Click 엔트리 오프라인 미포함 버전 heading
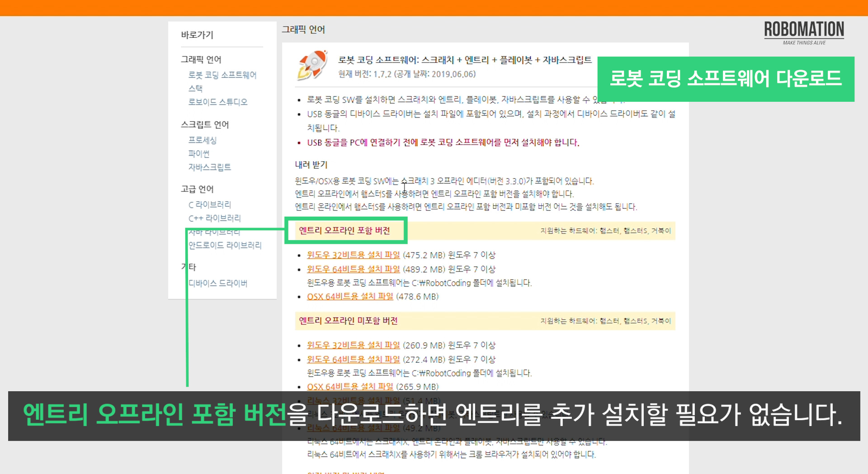This screenshot has height=474, width=868. (348, 321)
